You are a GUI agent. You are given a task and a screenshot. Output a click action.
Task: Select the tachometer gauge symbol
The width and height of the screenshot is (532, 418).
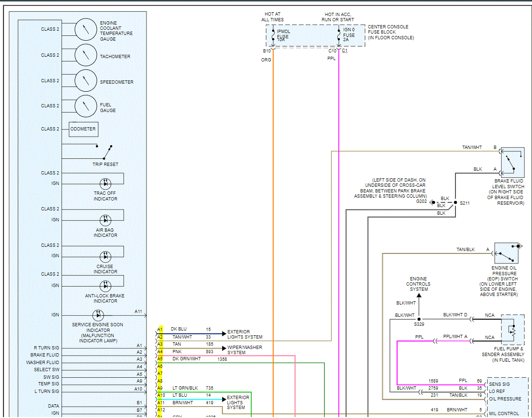click(x=86, y=55)
